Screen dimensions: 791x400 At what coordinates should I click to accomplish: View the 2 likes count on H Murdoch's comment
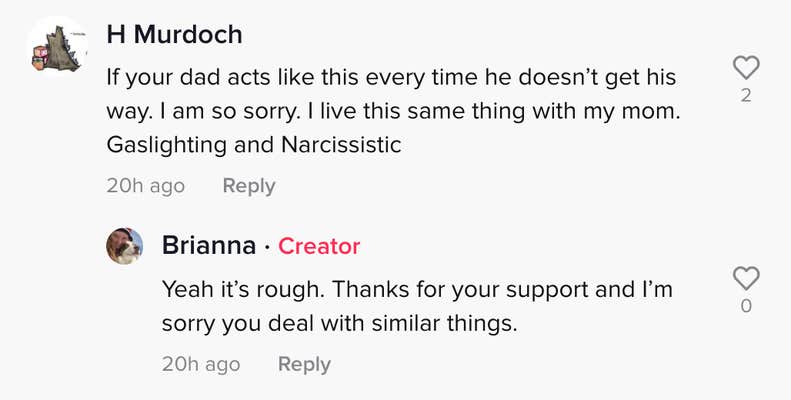[x=746, y=96]
